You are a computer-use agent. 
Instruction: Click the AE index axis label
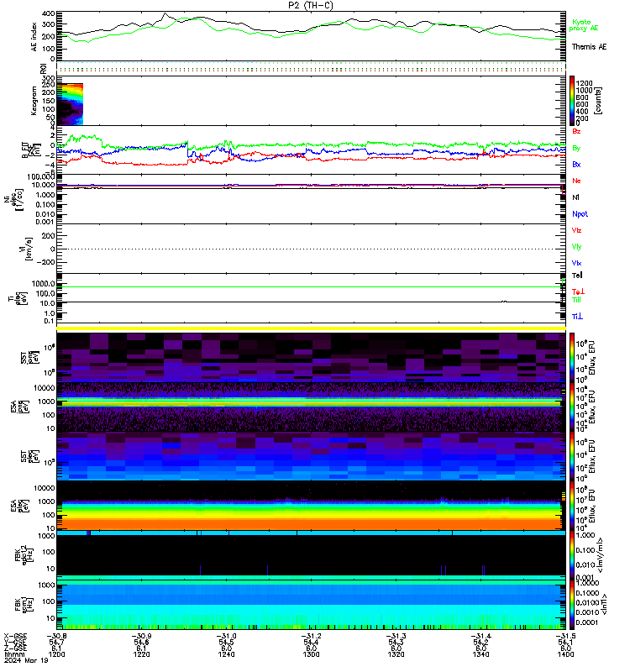(34, 37)
